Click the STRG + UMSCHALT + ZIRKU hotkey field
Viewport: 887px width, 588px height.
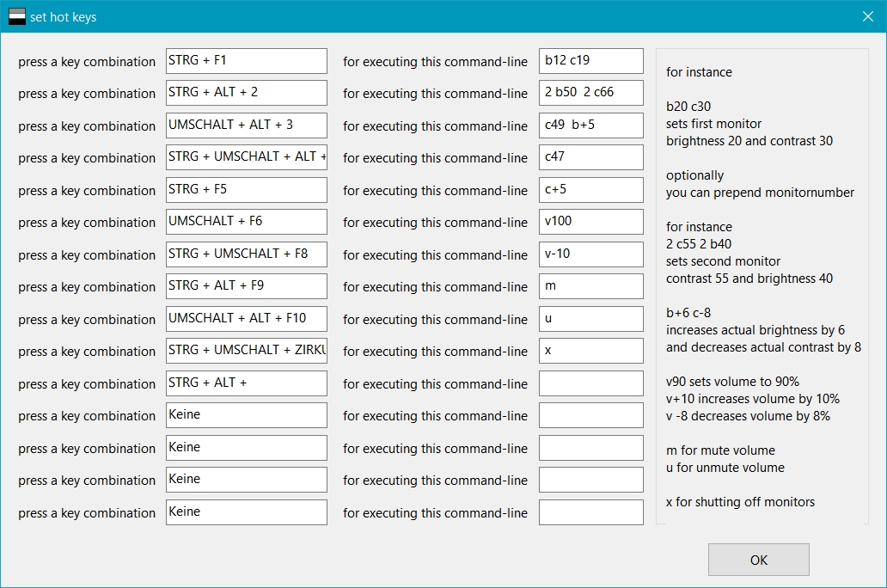[x=246, y=351]
